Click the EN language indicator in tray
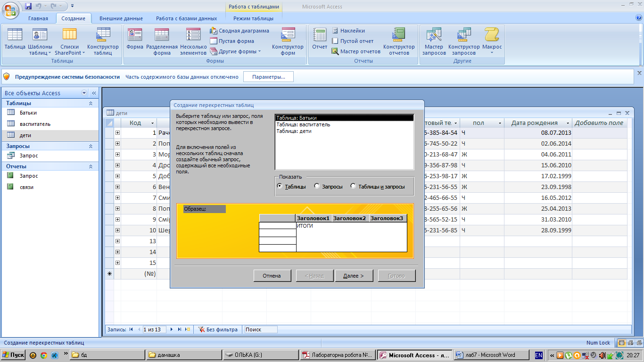 (538, 355)
